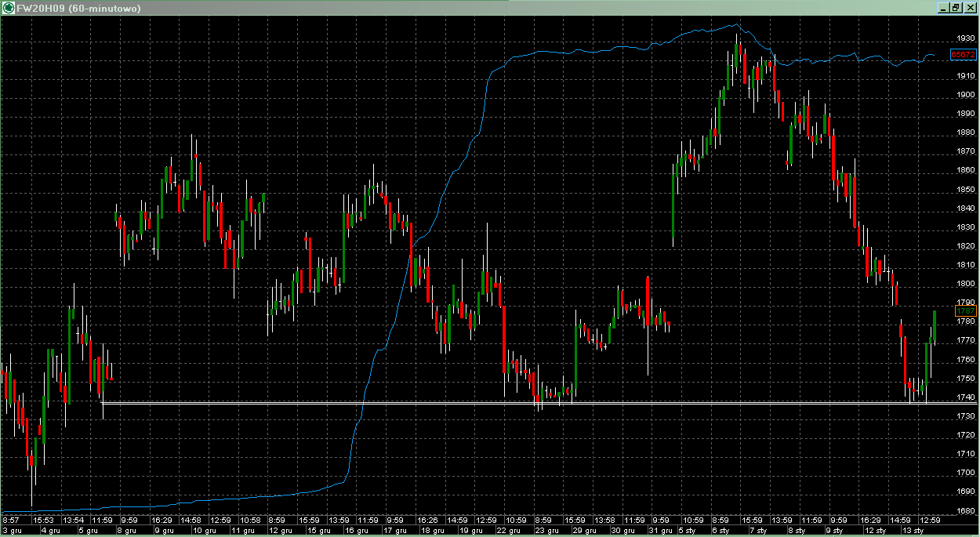Click the 1710 price axis label
The width and height of the screenshot is (980, 537).
(966, 455)
